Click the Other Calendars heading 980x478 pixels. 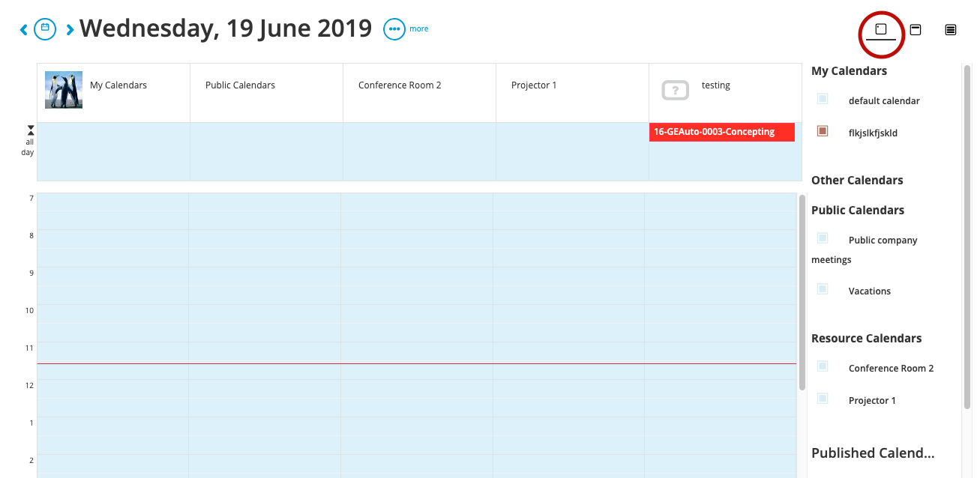(x=857, y=181)
